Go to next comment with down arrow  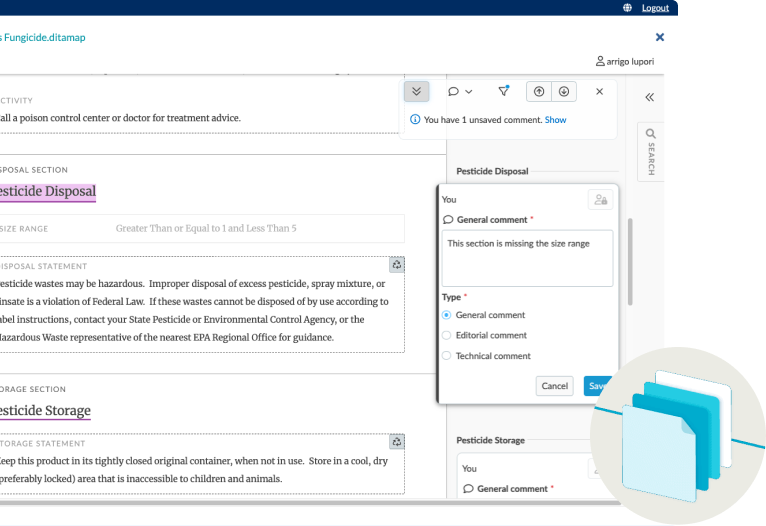[564, 91]
